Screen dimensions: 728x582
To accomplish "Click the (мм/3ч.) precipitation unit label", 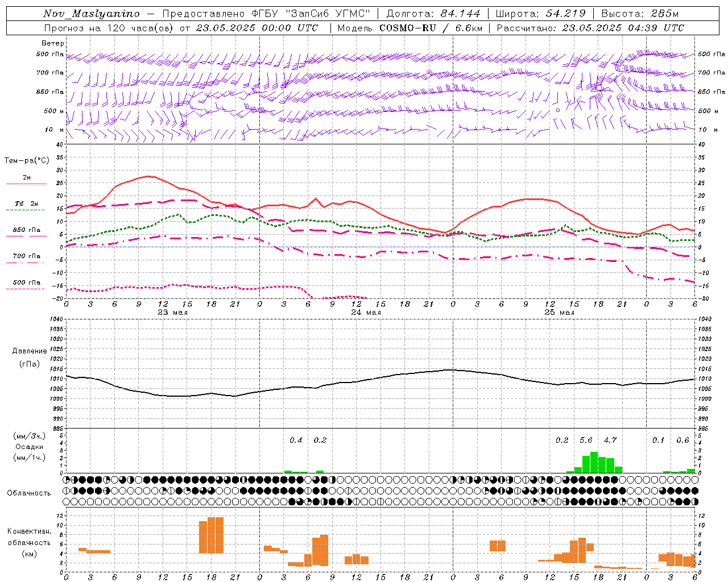I will (x=30, y=436).
